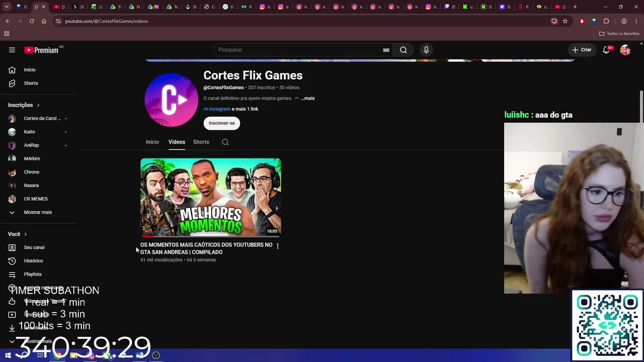
Task: Open the Windows Start menu
Action: pos(8,355)
